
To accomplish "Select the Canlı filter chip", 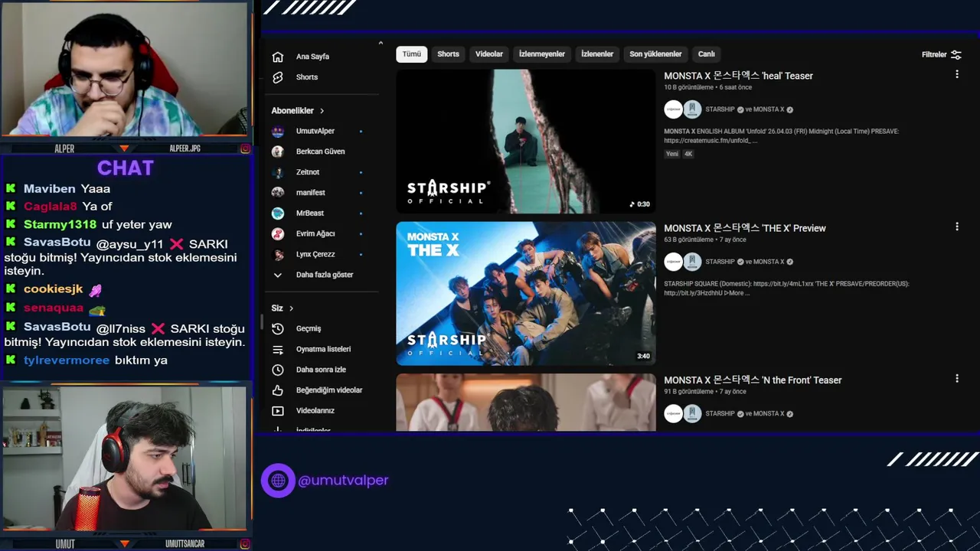I will point(707,54).
